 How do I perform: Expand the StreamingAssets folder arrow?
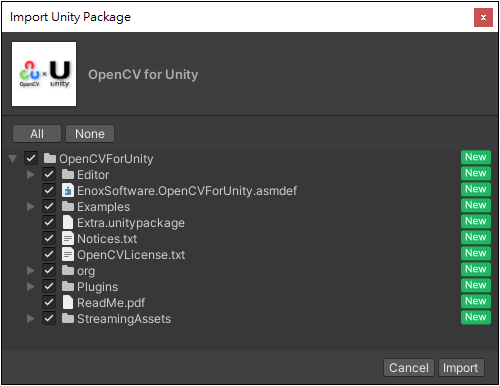pyautogui.click(x=31, y=318)
